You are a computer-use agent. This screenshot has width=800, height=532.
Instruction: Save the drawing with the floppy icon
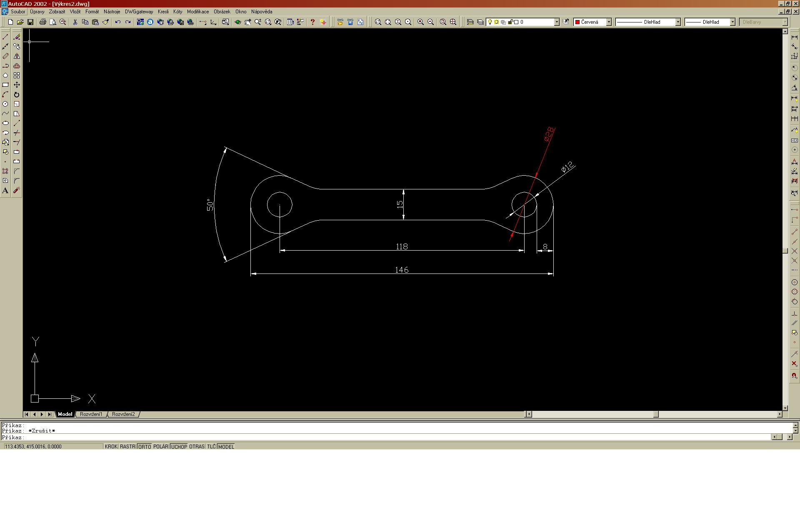(x=30, y=22)
